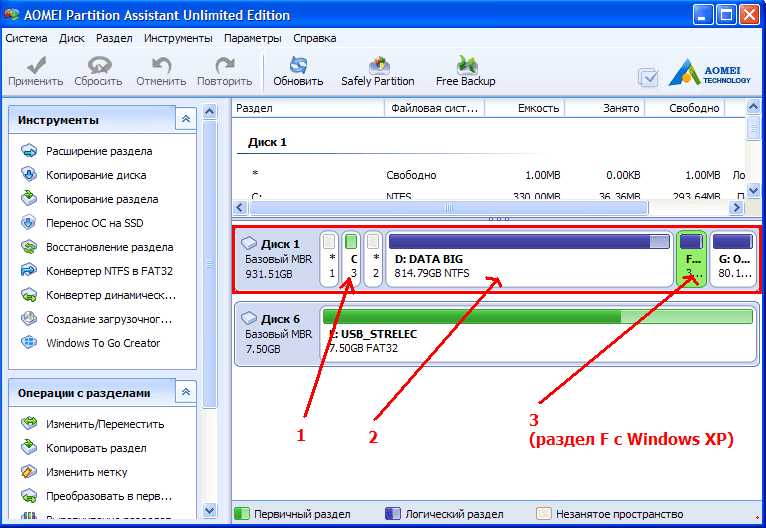This screenshot has width=766, height=528.
Task: Select the G: partition block
Action: 733,259
